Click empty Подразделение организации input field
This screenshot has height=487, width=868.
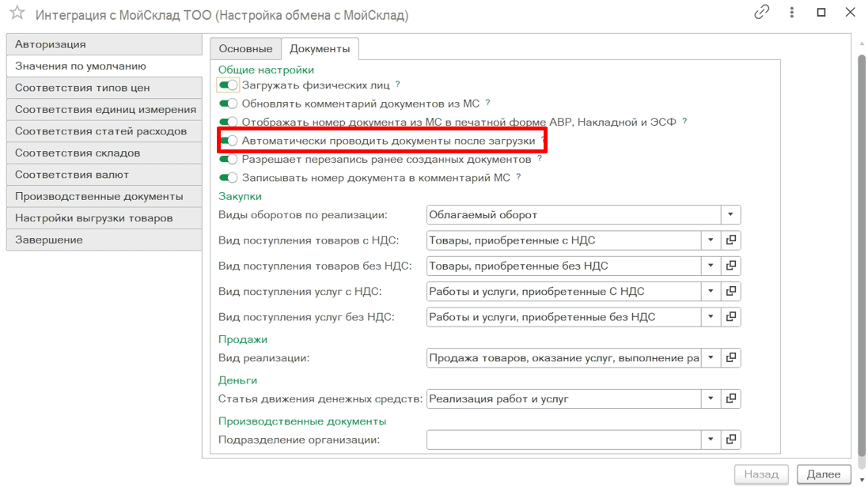563,440
